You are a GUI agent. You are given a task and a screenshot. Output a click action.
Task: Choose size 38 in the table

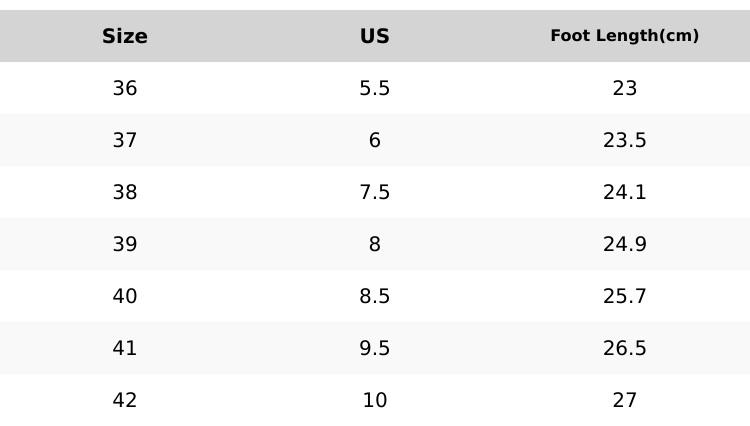point(125,192)
